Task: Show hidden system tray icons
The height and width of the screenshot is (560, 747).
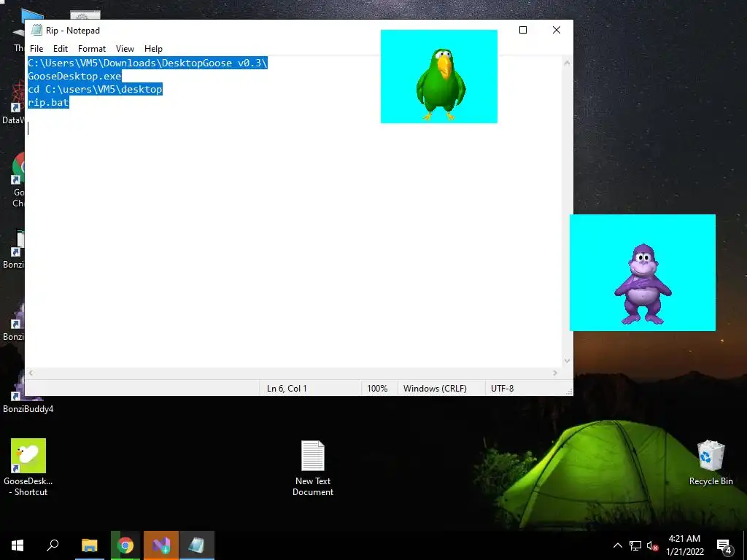Action: [617, 545]
